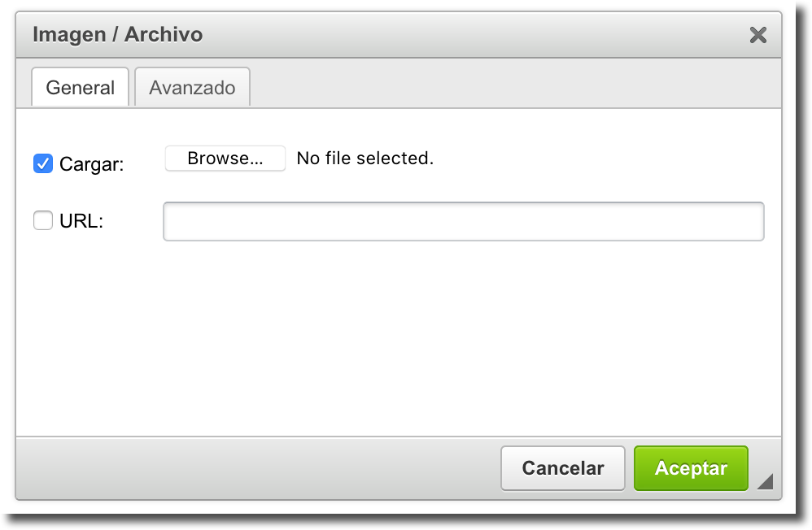Viewport: 812px width, 530px height.
Task: Confirm with the green Aceptar button
Action: (691, 468)
